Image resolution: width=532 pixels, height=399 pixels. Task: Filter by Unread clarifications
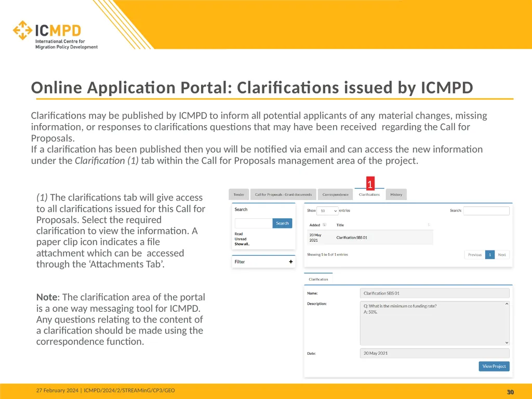click(240, 239)
